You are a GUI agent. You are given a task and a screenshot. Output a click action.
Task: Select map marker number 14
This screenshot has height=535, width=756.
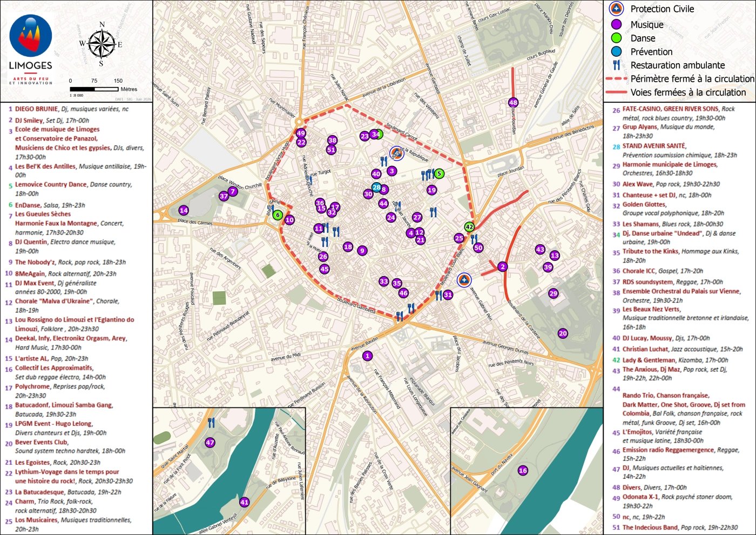[x=184, y=210]
